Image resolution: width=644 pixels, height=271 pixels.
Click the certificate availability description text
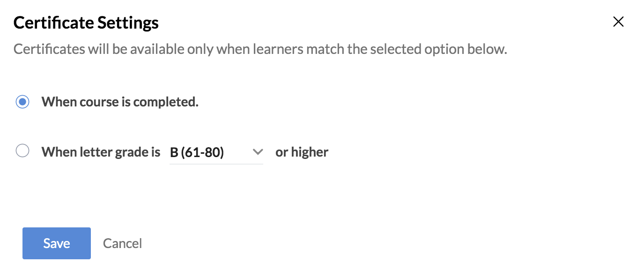(260, 49)
